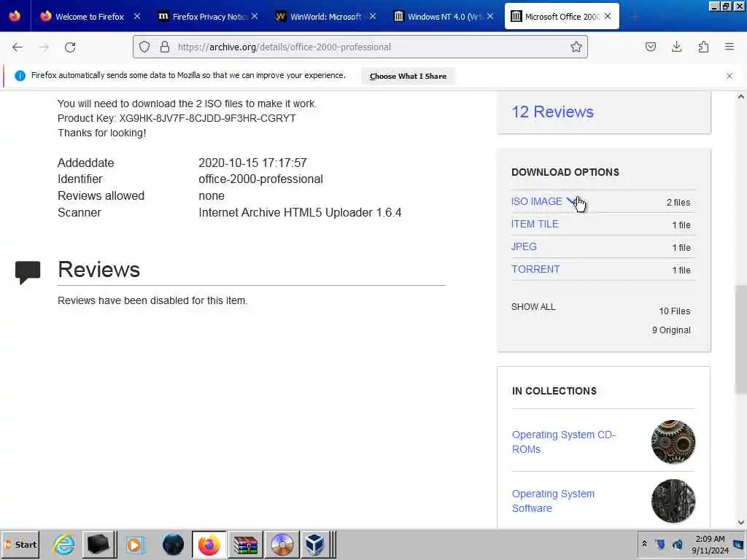Select the Microsoft Office 2000 tab
Screen dimensions: 747x560
tap(561, 17)
